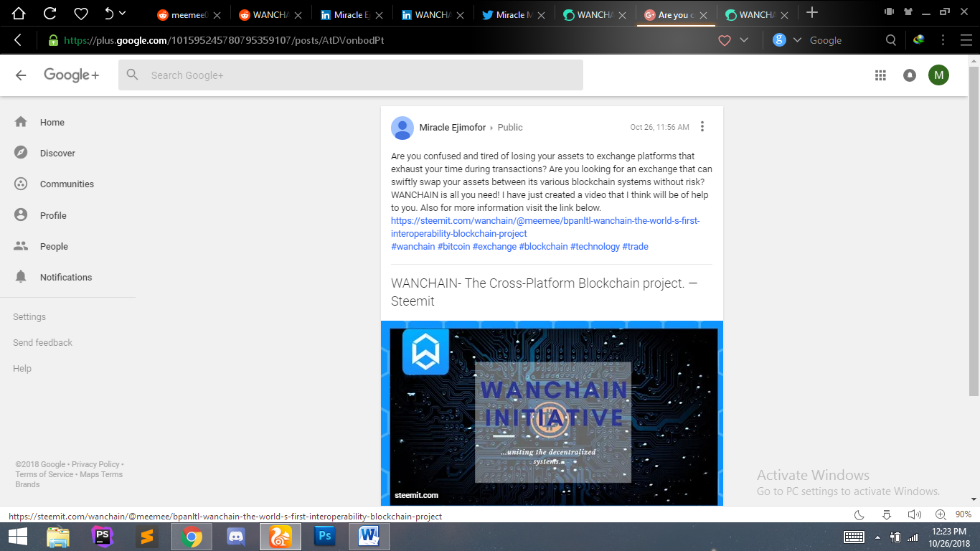This screenshot has height=551, width=980.
Task: Bookmark page with the red heart icon
Action: pyautogui.click(x=725, y=40)
